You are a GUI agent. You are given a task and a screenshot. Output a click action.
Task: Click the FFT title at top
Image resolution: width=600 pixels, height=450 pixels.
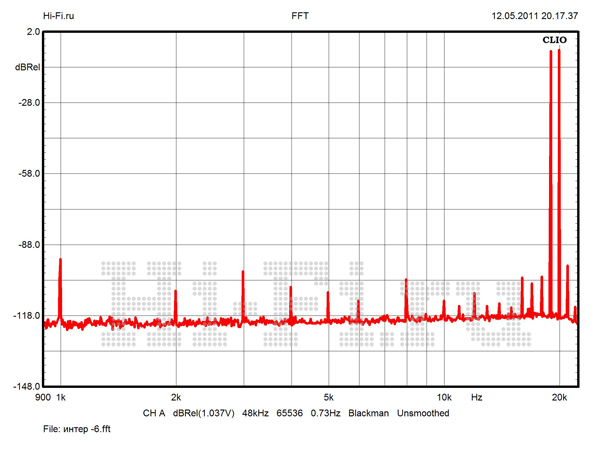pyautogui.click(x=300, y=17)
